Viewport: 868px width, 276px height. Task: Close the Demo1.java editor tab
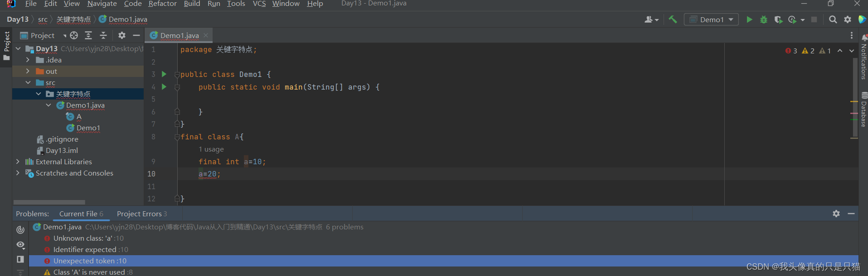point(206,35)
